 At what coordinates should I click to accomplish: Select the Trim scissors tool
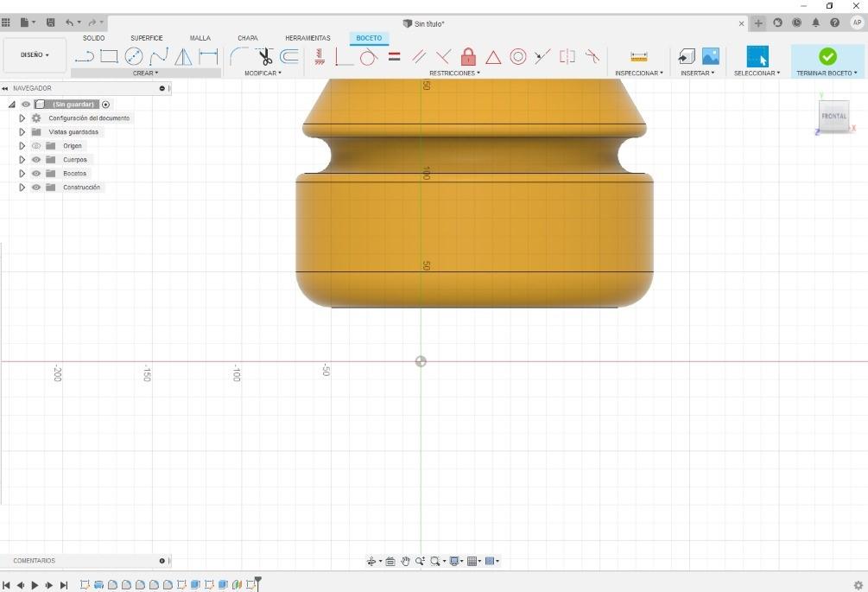click(x=264, y=56)
